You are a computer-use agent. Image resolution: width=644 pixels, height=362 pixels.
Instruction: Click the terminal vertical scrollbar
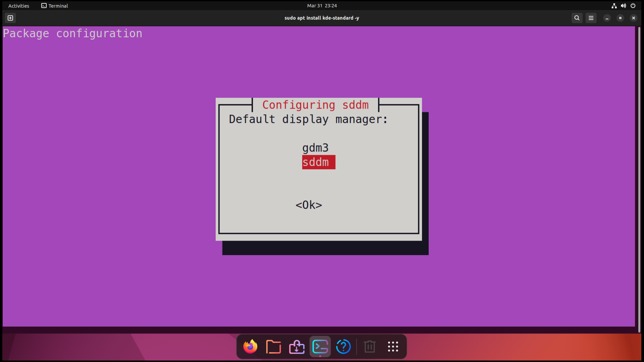(x=639, y=179)
